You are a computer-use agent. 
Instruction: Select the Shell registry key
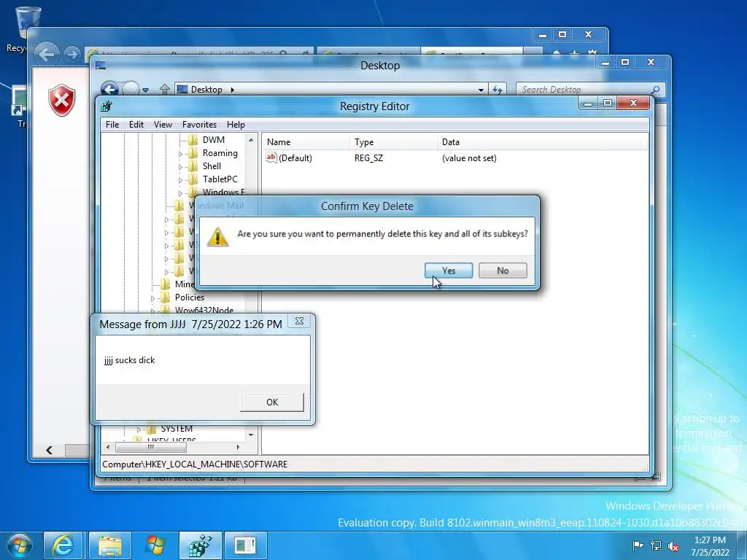(x=212, y=166)
